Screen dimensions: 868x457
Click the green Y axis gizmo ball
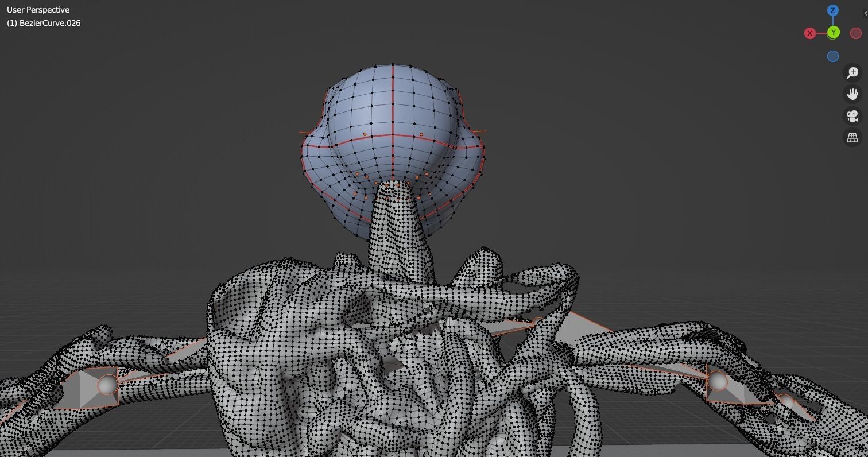click(x=833, y=33)
